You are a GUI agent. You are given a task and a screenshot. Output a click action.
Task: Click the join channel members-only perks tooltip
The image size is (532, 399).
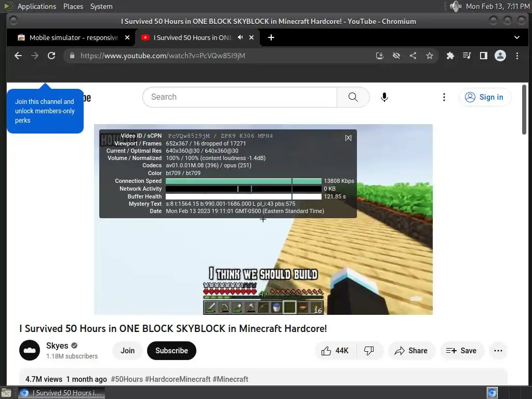click(x=45, y=111)
